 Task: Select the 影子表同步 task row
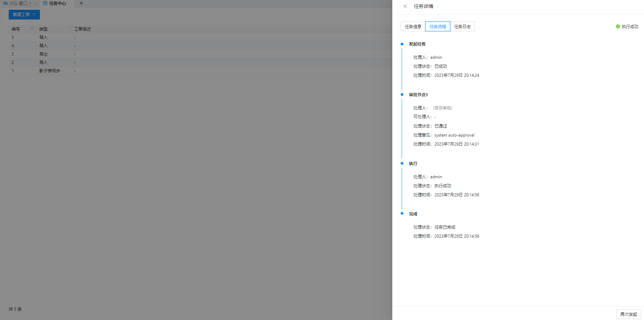(200, 71)
